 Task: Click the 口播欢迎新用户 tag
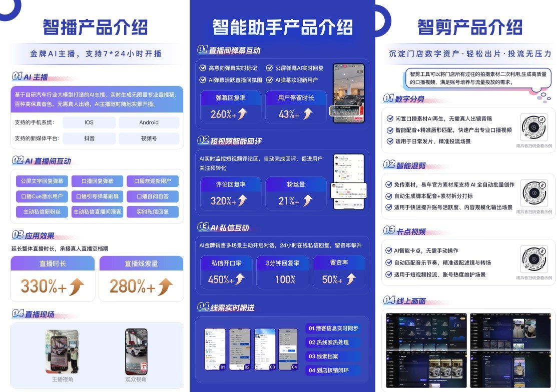153,181
